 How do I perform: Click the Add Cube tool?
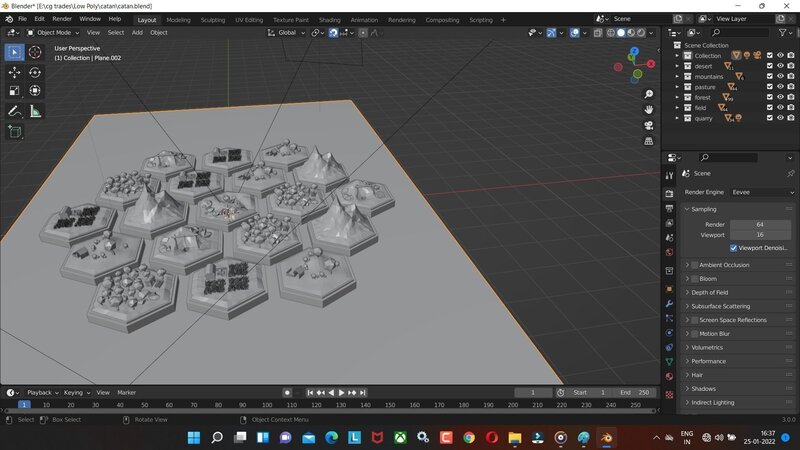point(15,131)
